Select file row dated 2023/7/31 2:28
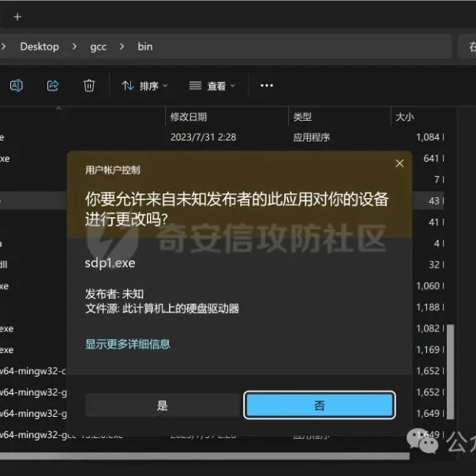476x476 pixels. (x=222, y=137)
